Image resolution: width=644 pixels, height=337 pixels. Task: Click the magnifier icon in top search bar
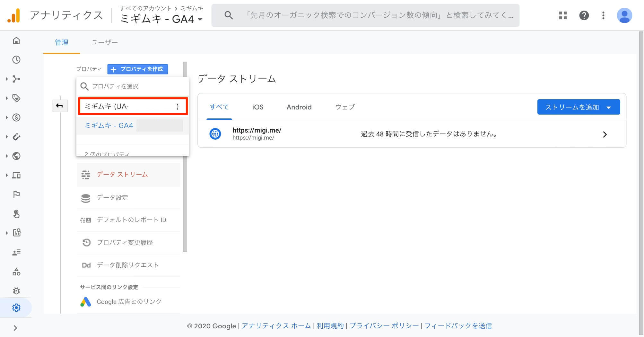click(229, 15)
